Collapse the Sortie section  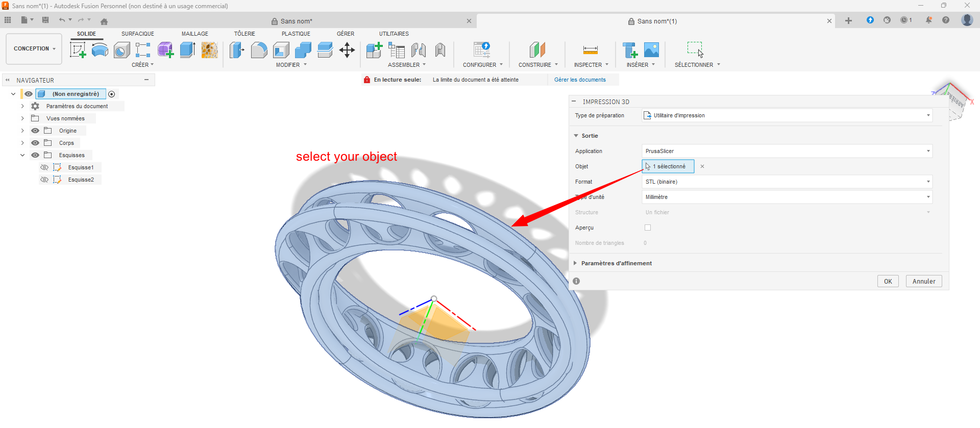click(576, 136)
